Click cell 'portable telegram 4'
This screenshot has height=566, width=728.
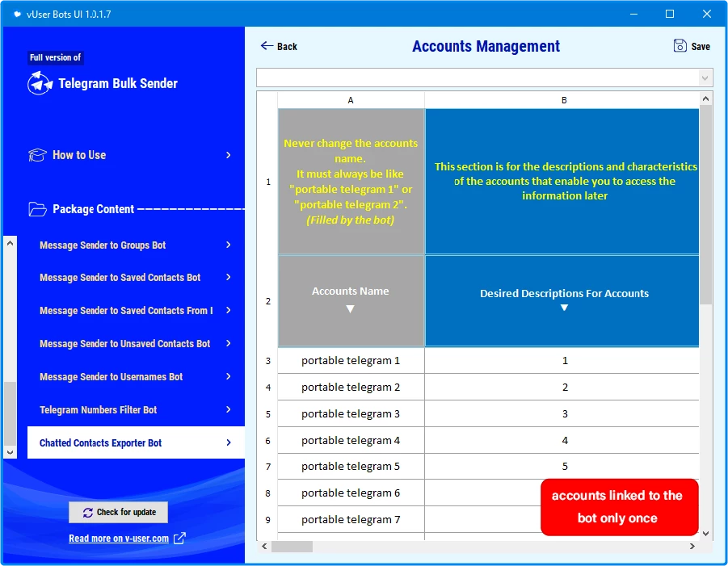[x=351, y=440]
